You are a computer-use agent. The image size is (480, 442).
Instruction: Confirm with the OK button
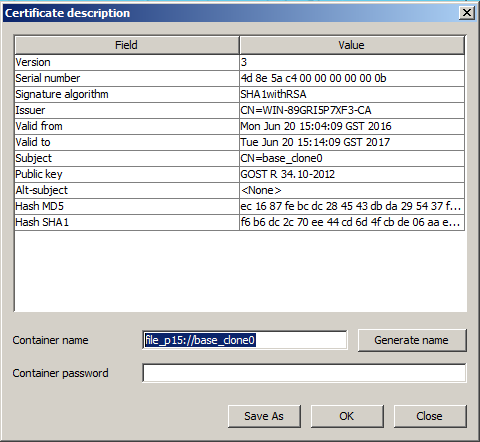(347, 416)
